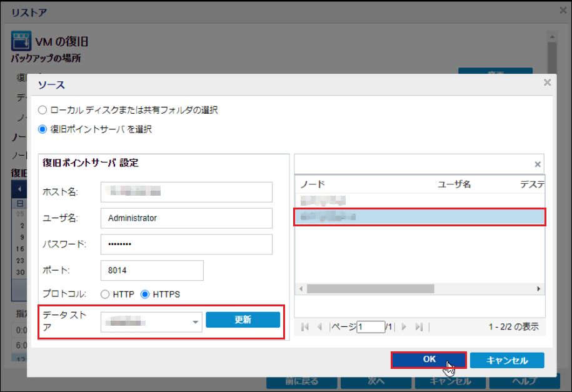Sort by ユーザ名 column header
The height and width of the screenshot is (392, 572).
(454, 184)
